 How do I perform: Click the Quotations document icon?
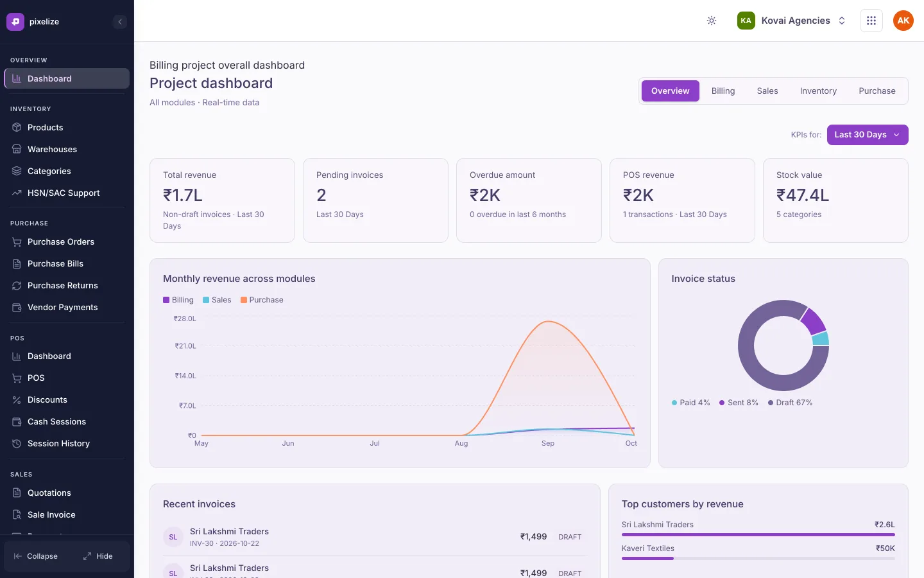coord(17,493)
